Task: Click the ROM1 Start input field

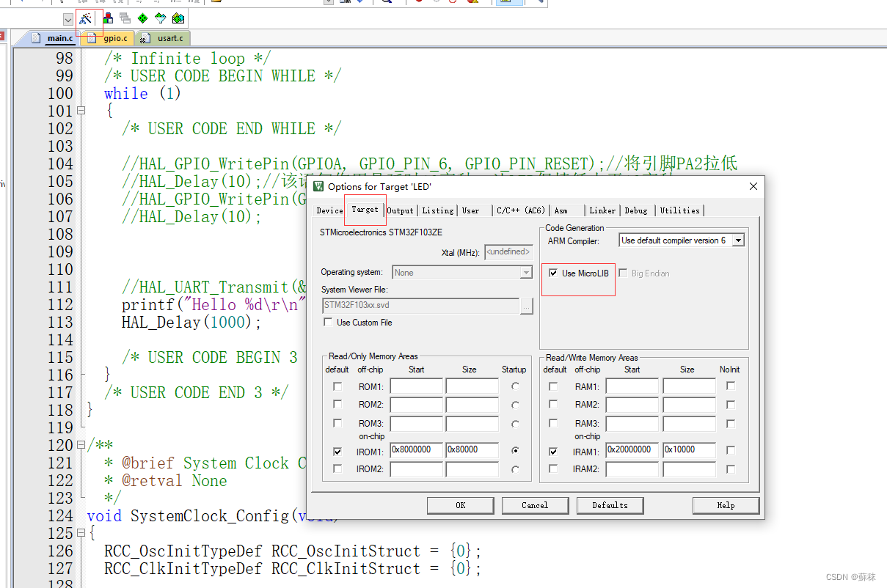Action: tap(417, 386)
